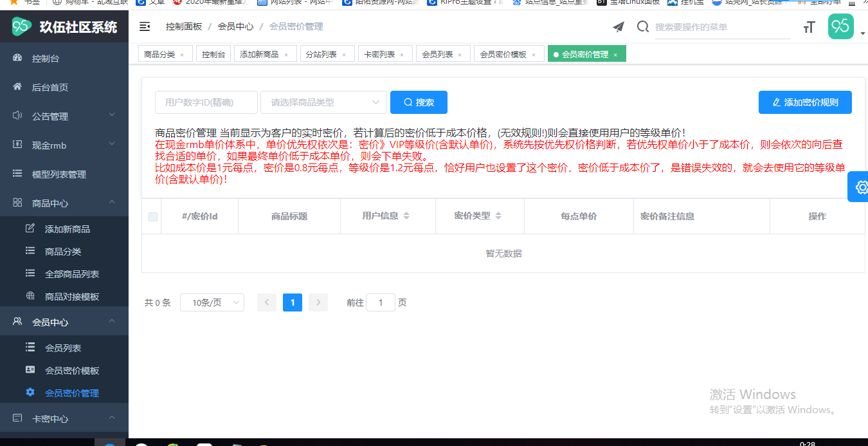Screen dimensions: 868x446
Task: Open the blue settings gear on right edge
Action: [x=860, y=187]
